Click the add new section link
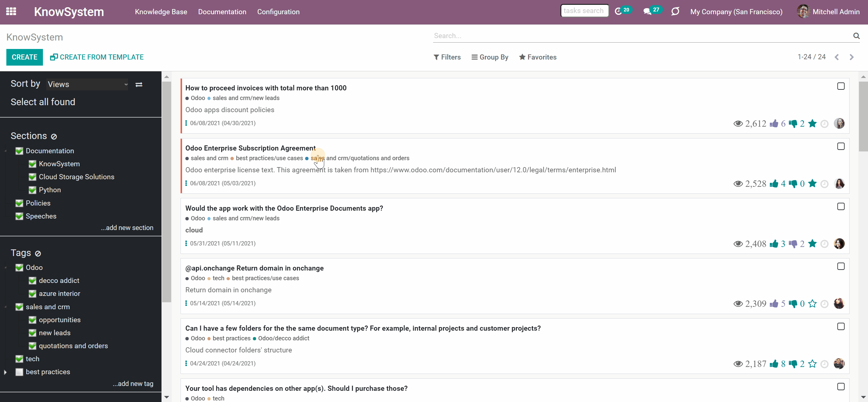 pos(127,228)
